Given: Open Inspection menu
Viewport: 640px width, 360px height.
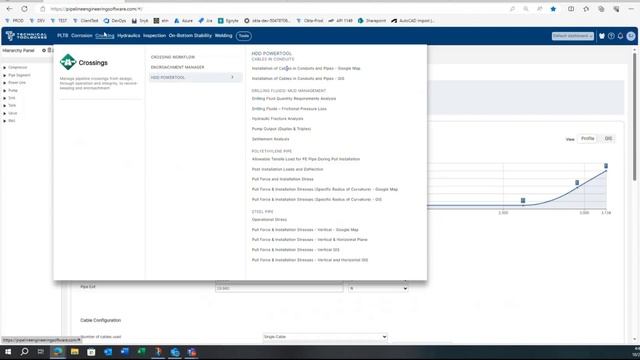Looking at the screenshot, I should (154, 36).
